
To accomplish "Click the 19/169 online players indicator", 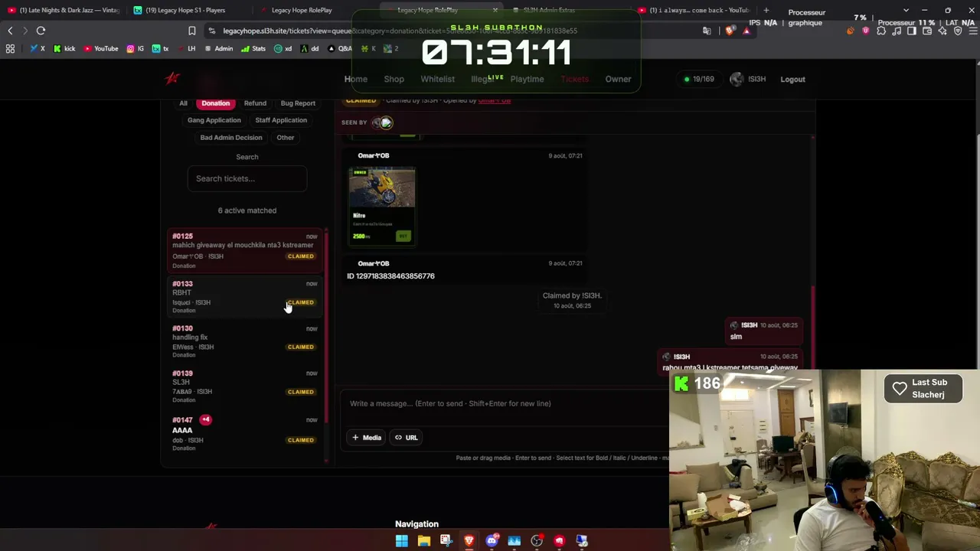I will click(698, 79).
